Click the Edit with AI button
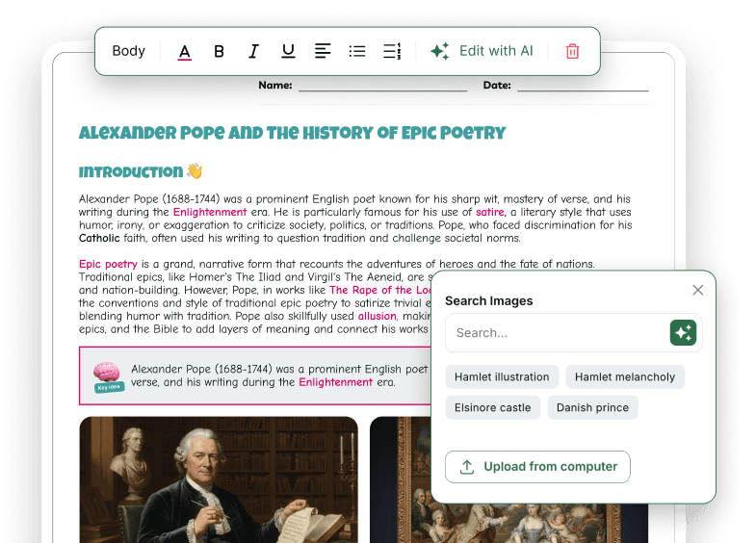This screenshot has width=756, height=543. pyautogui.click(x=482, y=51)
